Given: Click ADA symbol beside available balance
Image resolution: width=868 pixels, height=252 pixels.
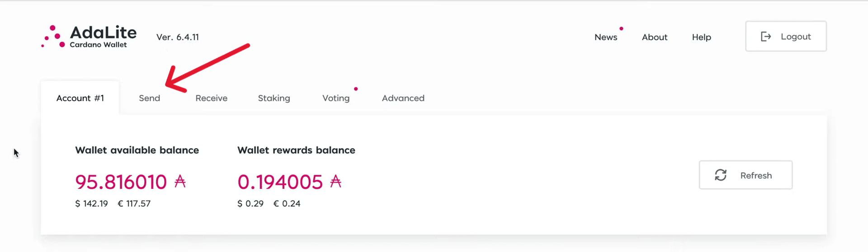Looking at the screenshot, I should (180, 182).
